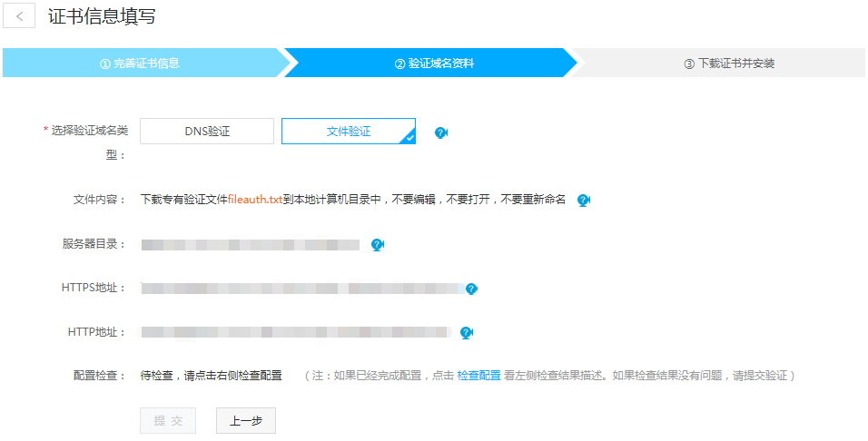This screenshot has height=441, width=868.
Task: Click the back arrow beside 证书信息填写
Action: coord(19,16)
